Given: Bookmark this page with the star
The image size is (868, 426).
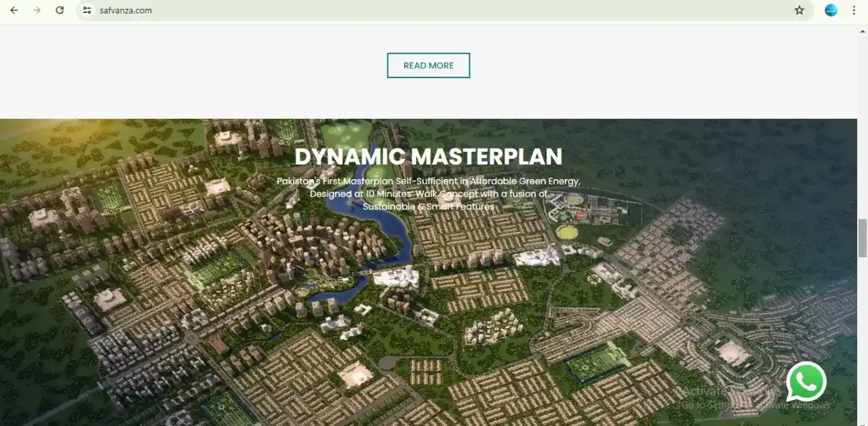Looking at the screenshot, I should 799,10.
